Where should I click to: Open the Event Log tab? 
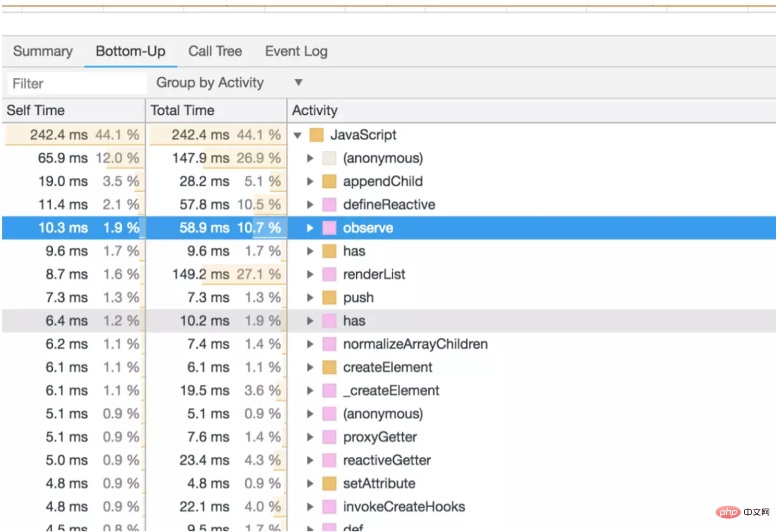tap(296, 52)
